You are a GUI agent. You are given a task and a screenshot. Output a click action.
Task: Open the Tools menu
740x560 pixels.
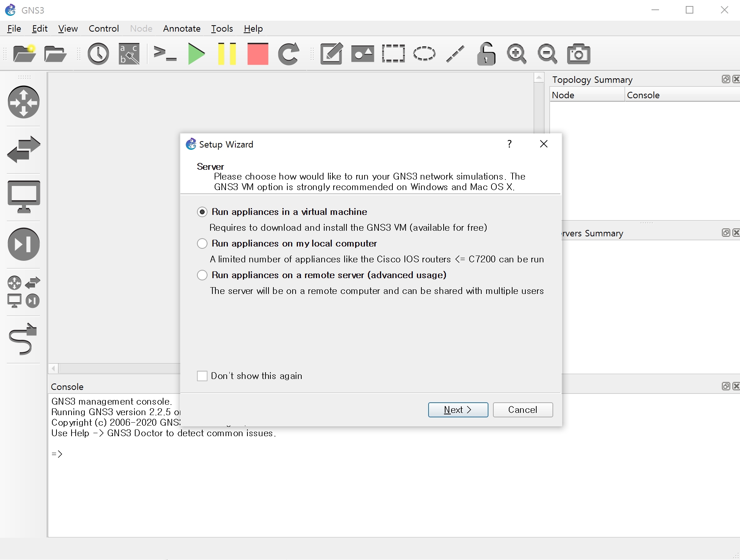tap(222, 29)
